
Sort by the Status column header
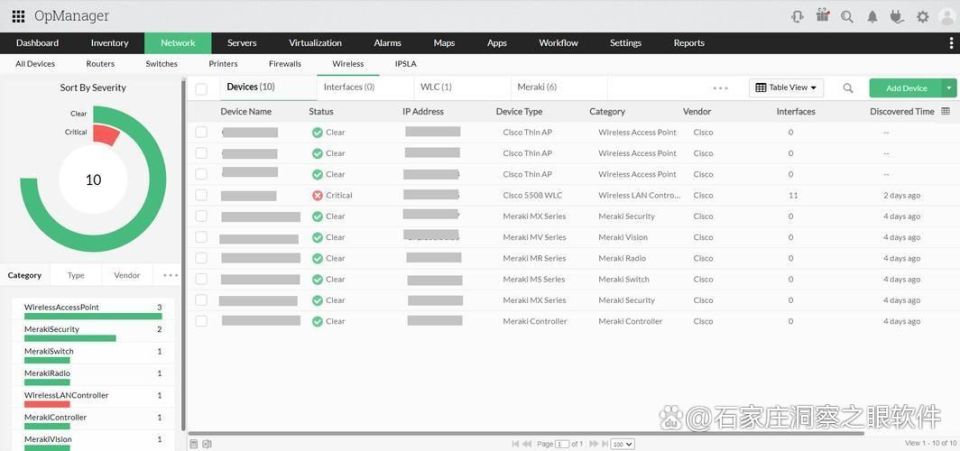click(321, 111)
